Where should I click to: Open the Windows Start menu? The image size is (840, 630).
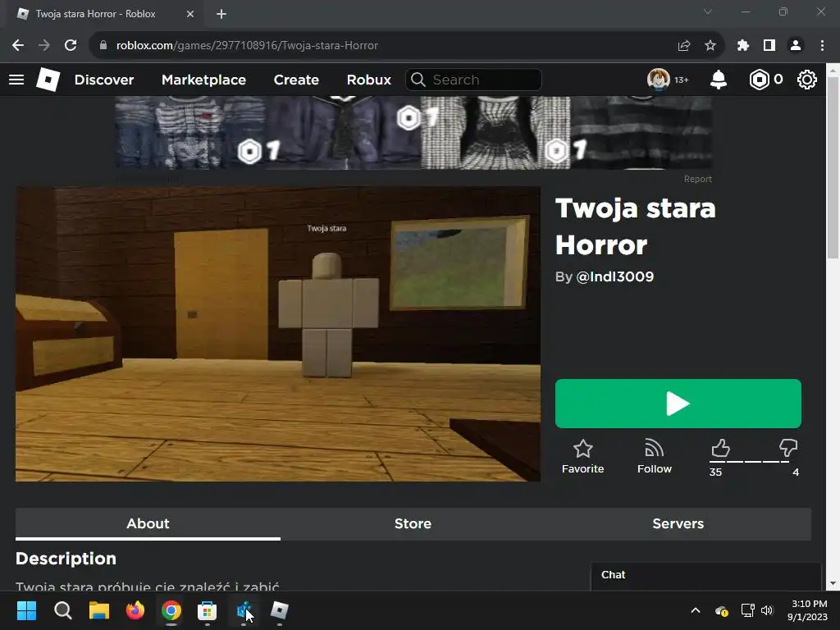point(26,610)
